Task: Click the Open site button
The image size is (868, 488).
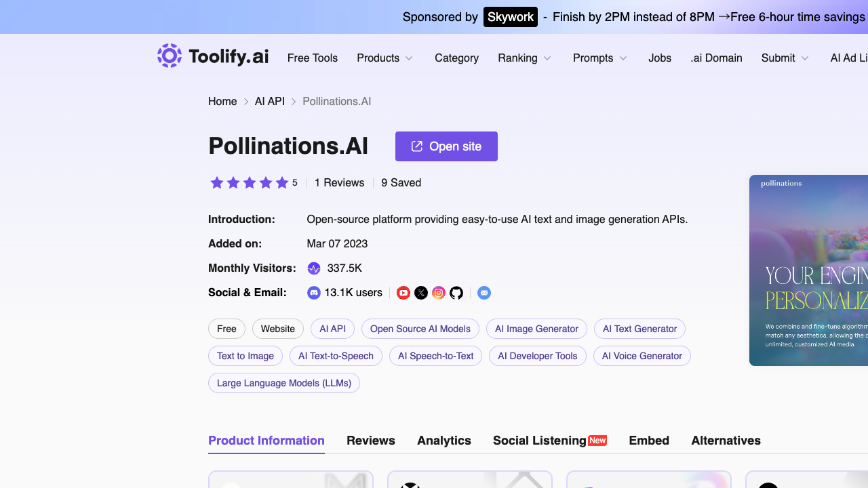Action: (x=446, y=146)
